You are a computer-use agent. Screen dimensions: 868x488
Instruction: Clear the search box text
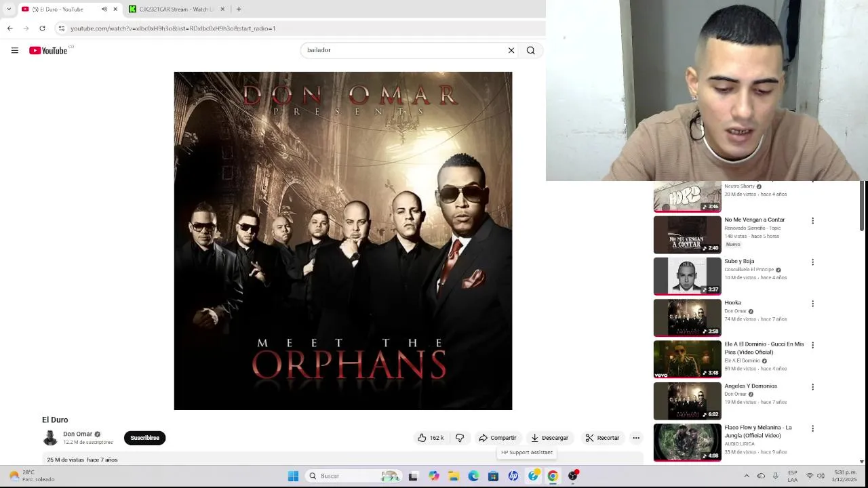click(511, 50)
